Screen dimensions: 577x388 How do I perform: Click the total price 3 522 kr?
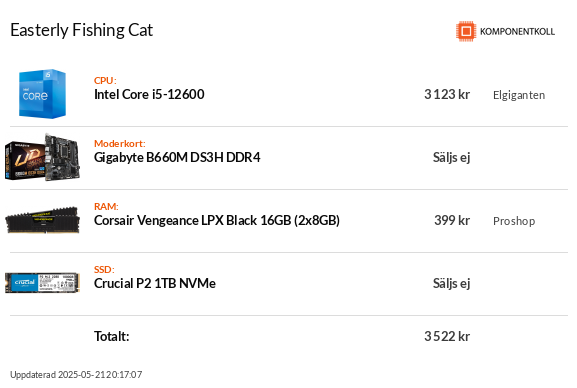tap(447, 336)
